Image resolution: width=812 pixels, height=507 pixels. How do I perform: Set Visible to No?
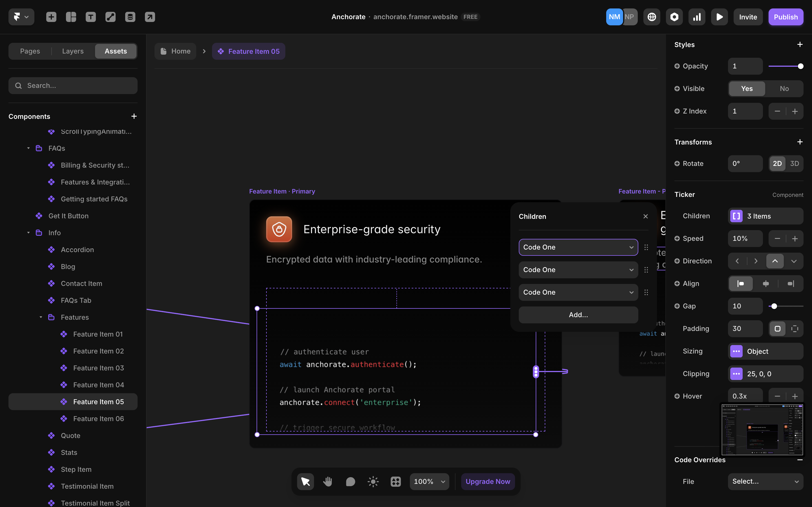784,88
